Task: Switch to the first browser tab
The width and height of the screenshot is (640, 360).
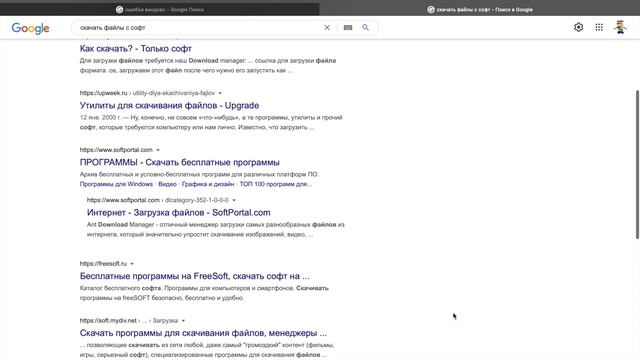Action: click(160, 9)
